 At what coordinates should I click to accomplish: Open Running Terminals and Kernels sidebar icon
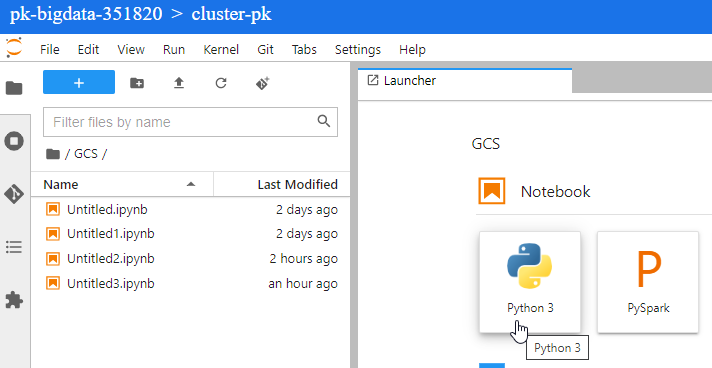(x=14, y=141)
